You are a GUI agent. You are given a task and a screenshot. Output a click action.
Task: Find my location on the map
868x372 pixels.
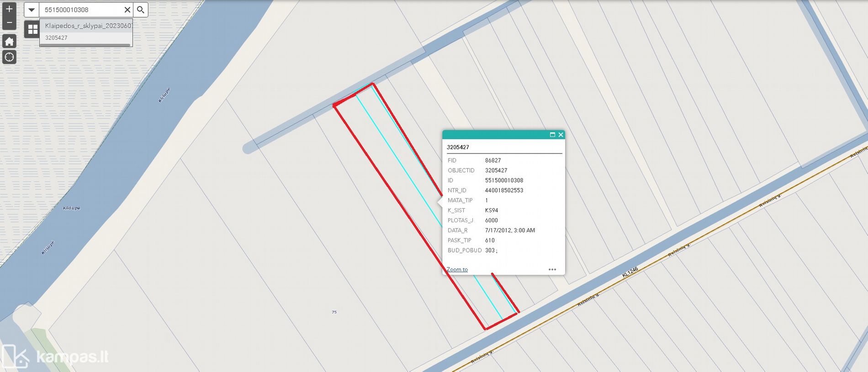9,57
